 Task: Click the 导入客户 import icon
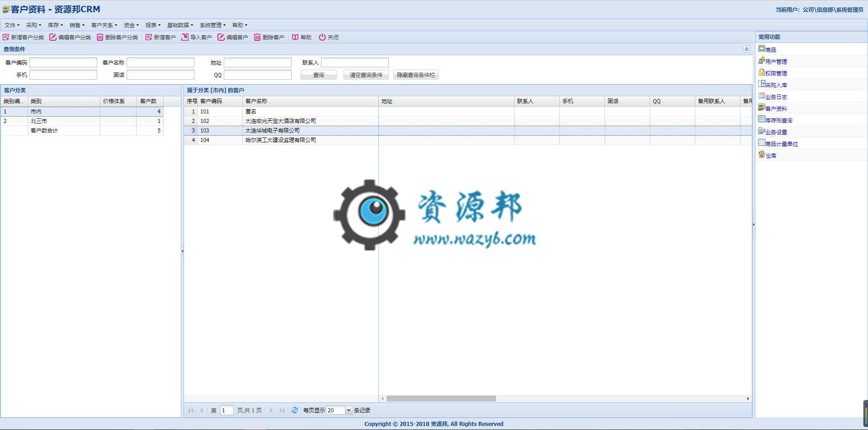(185, 37)
